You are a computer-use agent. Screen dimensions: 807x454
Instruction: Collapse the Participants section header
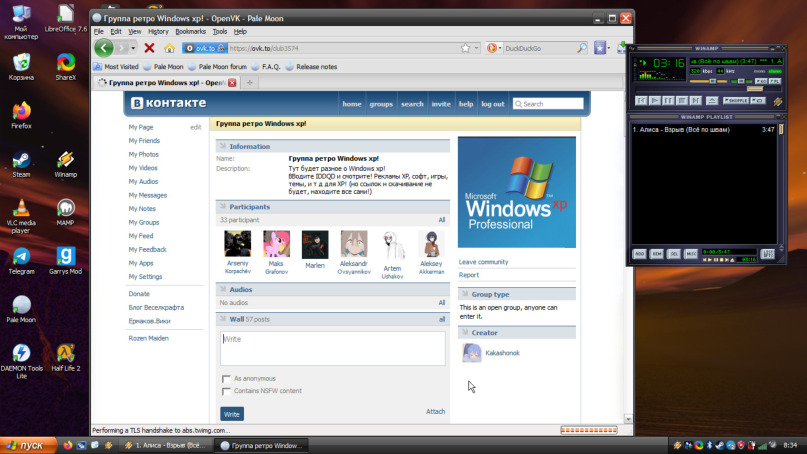(332, 207)
